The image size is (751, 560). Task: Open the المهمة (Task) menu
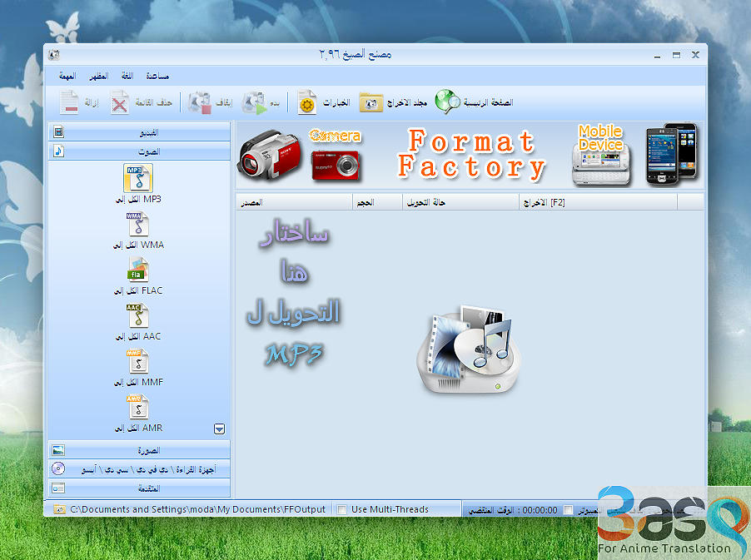point(67,76)
